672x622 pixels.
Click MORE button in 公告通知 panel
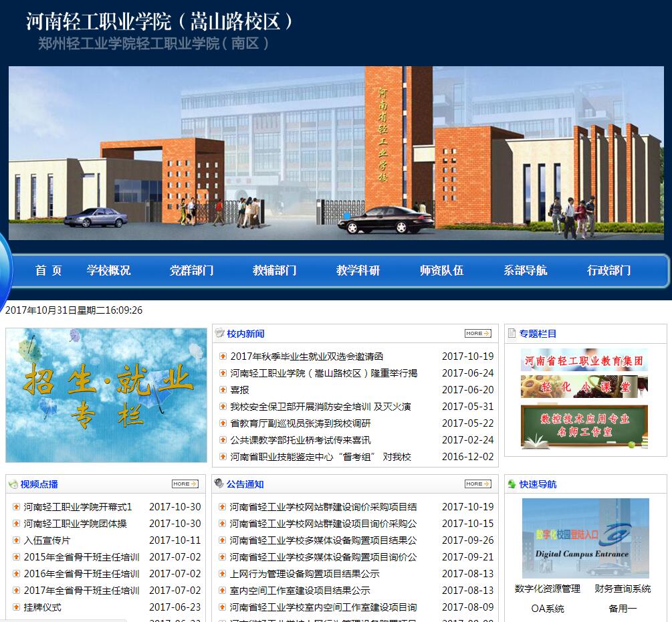coord(478,484)
